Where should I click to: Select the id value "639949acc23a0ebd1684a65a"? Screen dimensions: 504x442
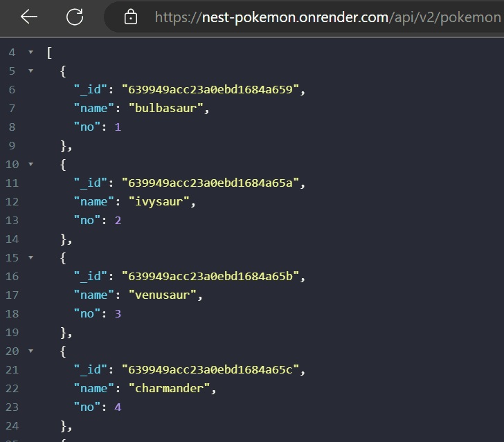click(x=210, y=183)
